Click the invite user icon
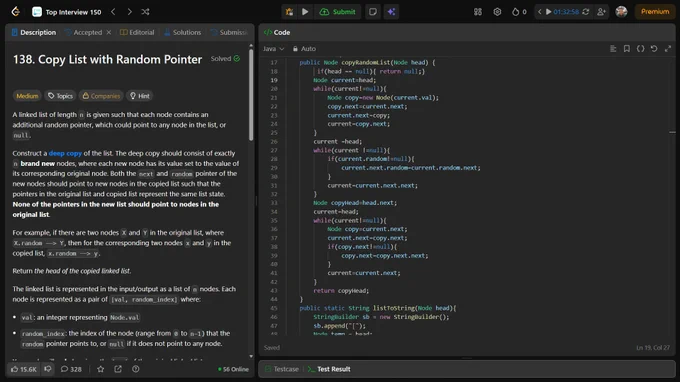 click(x=602, y=12)
